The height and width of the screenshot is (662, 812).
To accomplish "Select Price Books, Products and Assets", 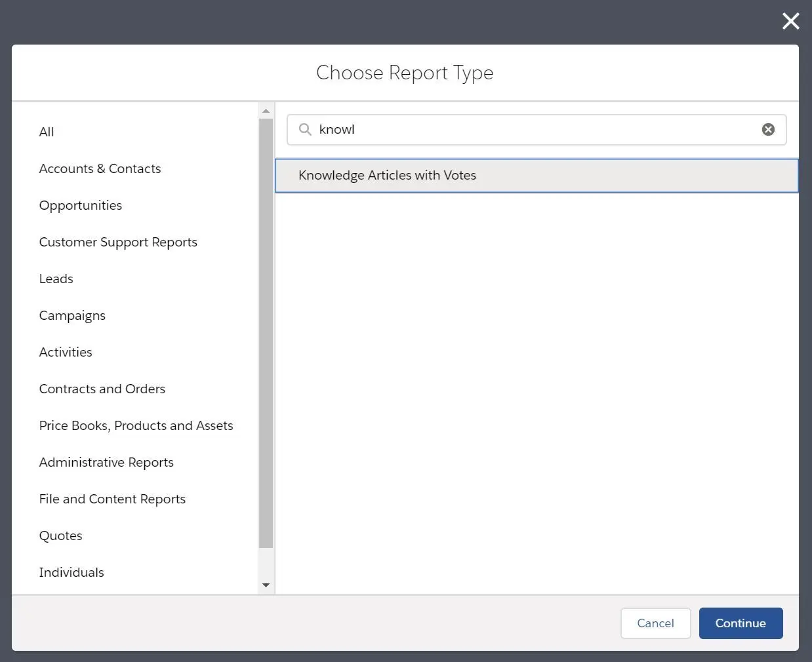I will tap(136, 425).
